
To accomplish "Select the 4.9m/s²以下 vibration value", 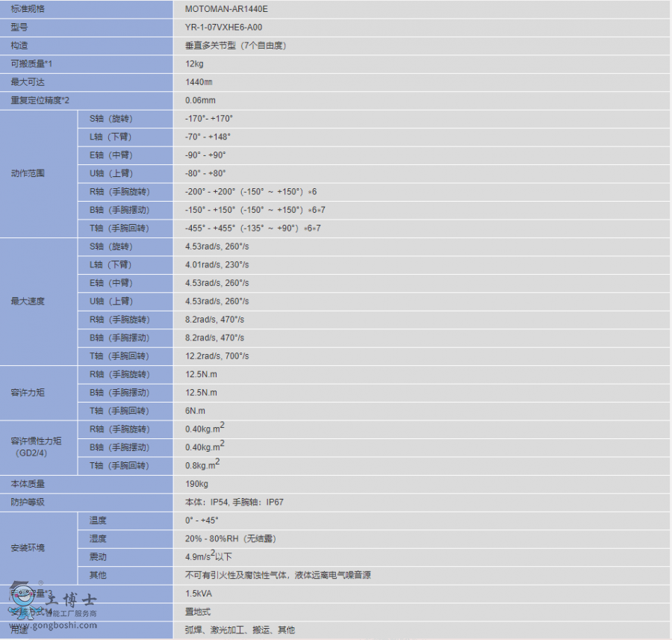I will 208,556.
